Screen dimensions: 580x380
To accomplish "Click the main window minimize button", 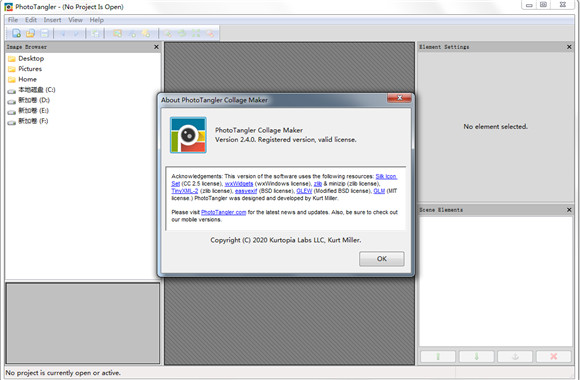I will click(x=529, y=5).
